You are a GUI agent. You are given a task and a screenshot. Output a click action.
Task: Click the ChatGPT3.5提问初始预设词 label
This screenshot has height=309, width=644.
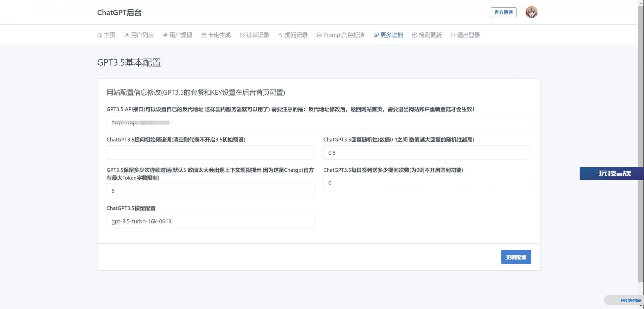176,140
